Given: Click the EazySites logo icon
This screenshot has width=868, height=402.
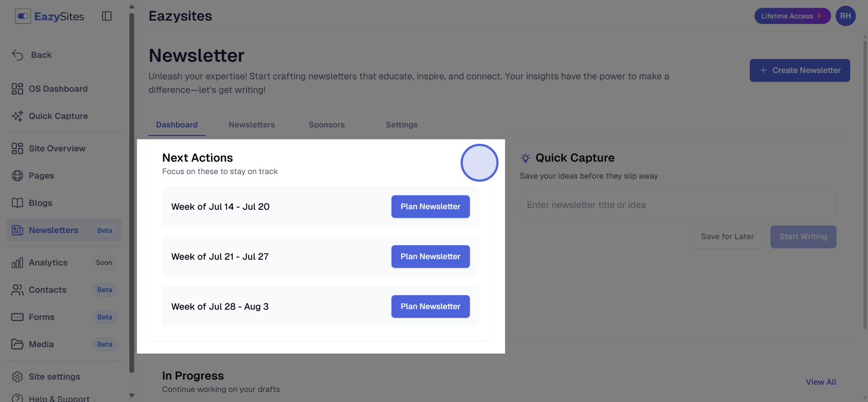Looking at the screenshot, I should 23,16.
